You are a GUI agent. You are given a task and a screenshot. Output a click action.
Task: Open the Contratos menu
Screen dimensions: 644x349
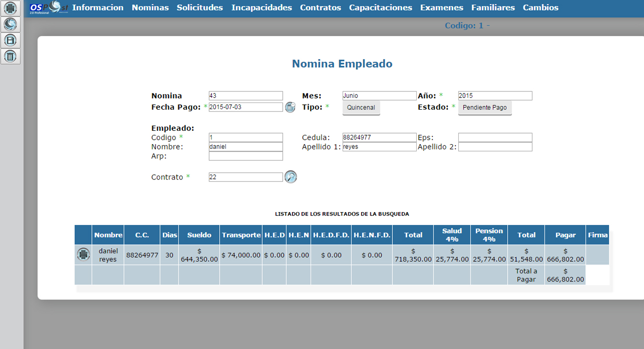tap(321, 8)
